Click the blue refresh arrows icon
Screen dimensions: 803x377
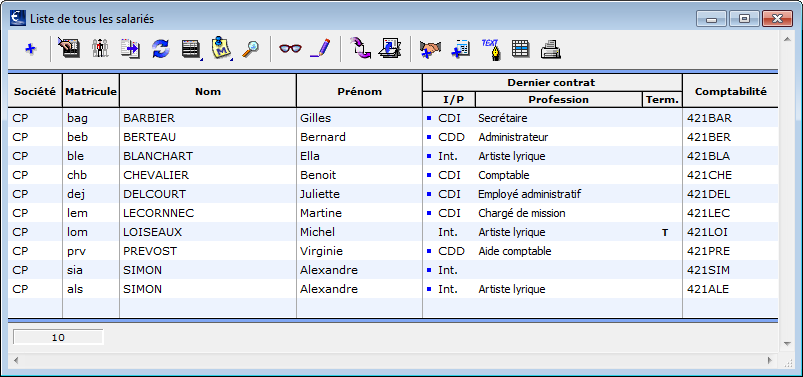click(160, 49)
